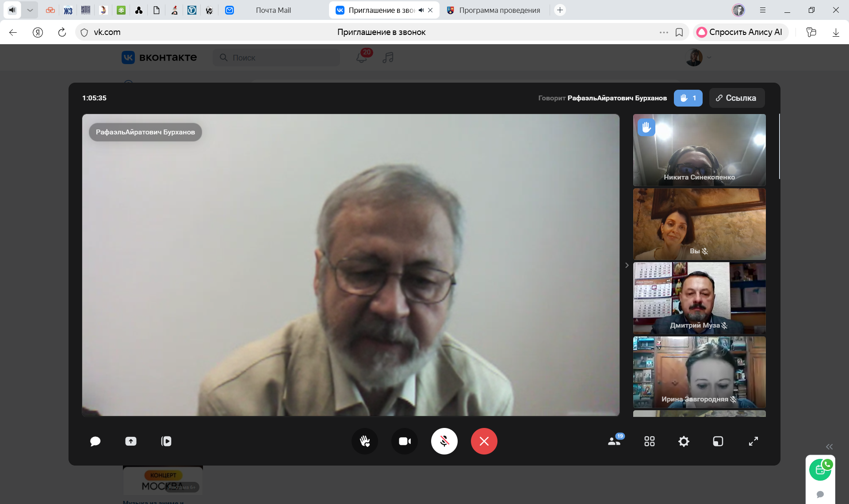Open the tab list dropdown arrow
849x504 pixels.
coord(30,10)
